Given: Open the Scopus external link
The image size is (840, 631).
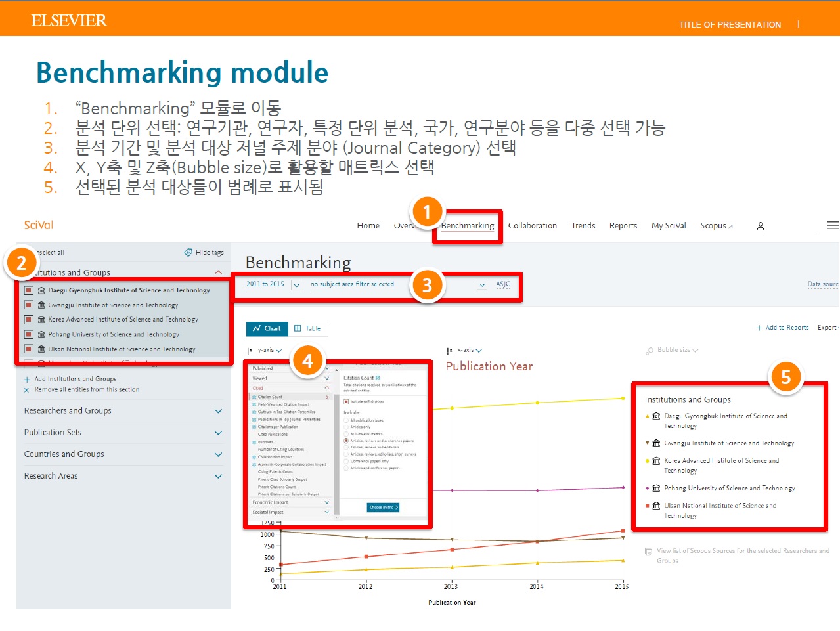Looking at the screenshot, I should pos(717,226).
